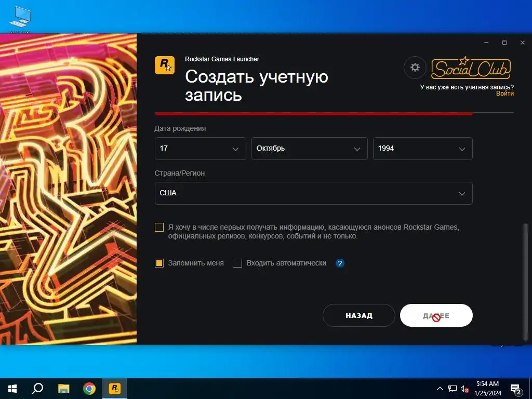Open the blue help question mark icon
Screen dimensions: 532x399
click(x=340, y=263)
